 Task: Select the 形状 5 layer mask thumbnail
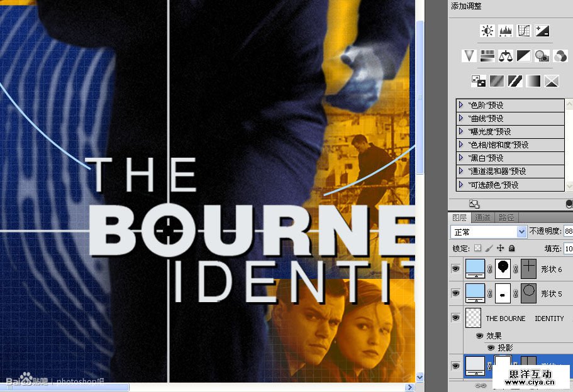point(503,293)
